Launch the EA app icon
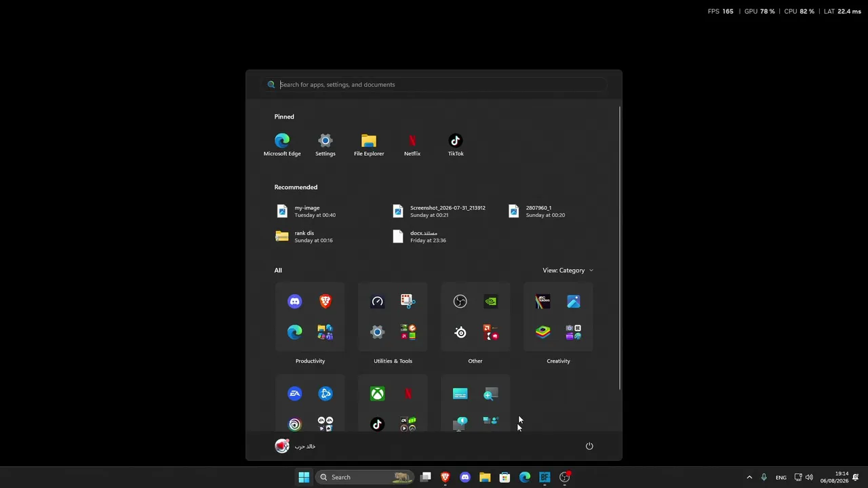The image size is (868, 488). (295, 394)
